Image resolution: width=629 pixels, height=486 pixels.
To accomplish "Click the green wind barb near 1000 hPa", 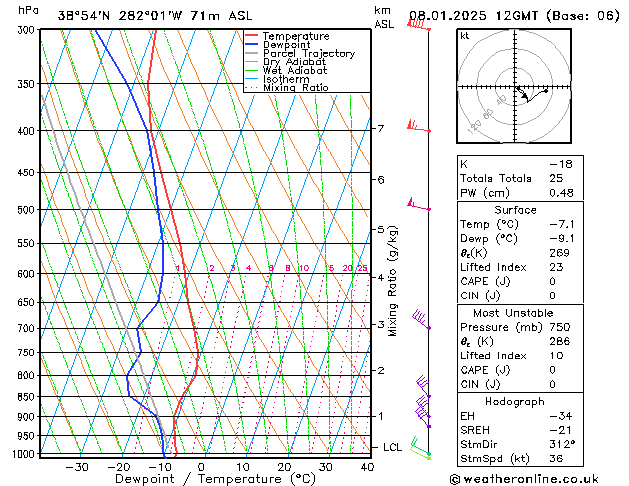I will point(421,455).
